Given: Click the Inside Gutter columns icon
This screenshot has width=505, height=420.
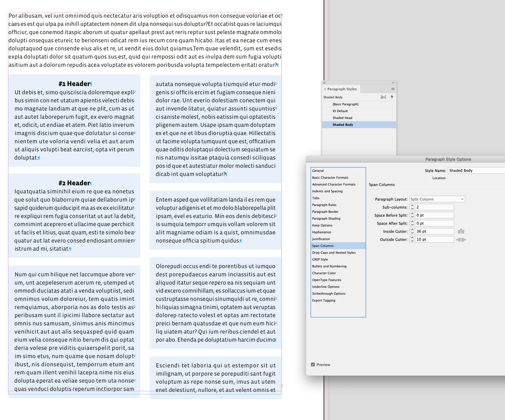Looking at the screenshot, I should tap(461, 231).
